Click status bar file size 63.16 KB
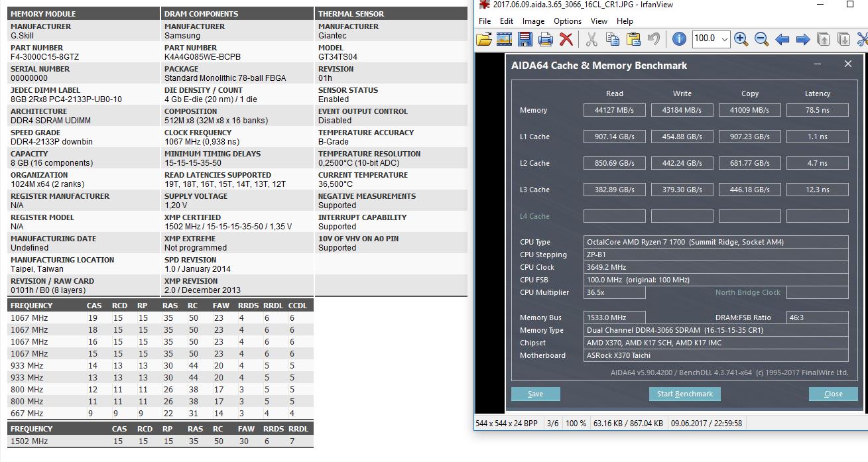Screen dimensions: 868x462 [628, 423]
